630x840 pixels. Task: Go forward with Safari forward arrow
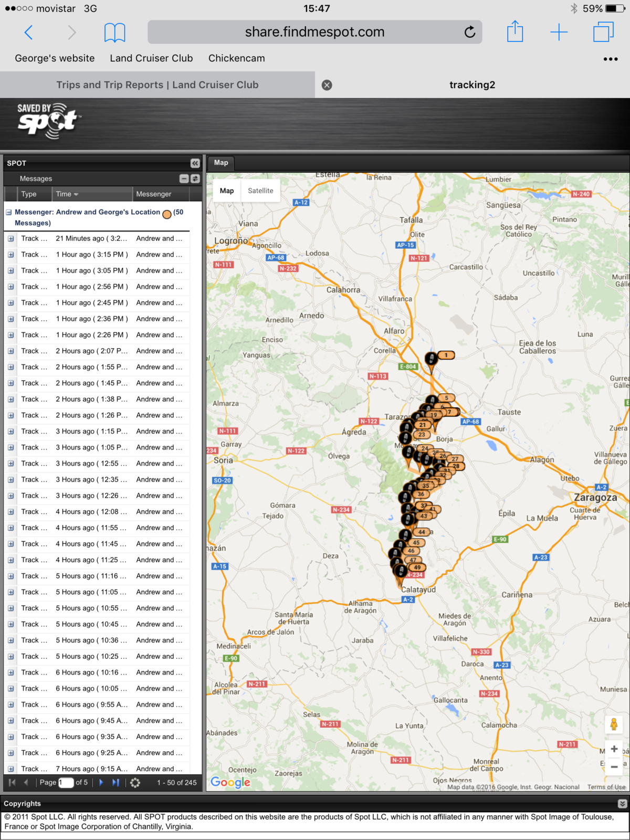click(x=72, y=33)
